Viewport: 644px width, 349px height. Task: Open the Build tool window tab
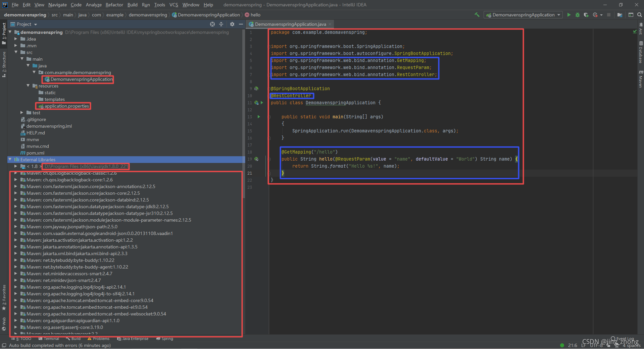click(x=73, y=339)
